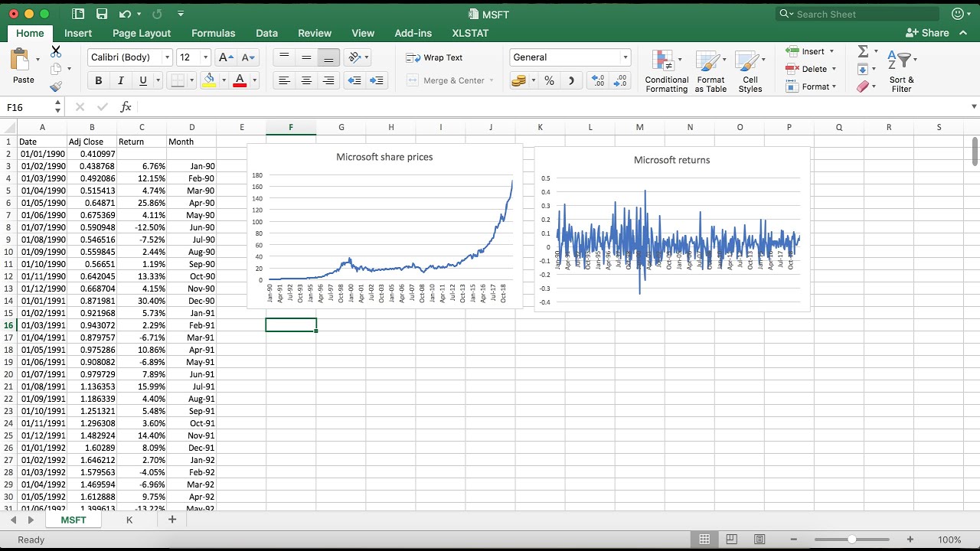
Task: Zoom out with the minus button
Action: pos(794,540)
